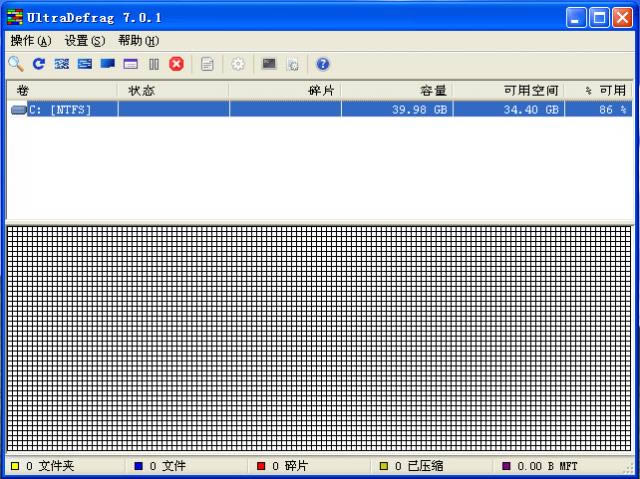Screen dimensions: 640x479
Task: Run Quick optimization toolbar icon
Action: 85,64
